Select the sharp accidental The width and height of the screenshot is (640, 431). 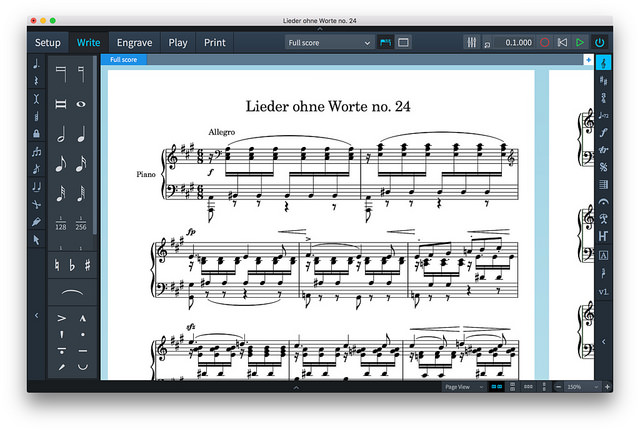87,265
